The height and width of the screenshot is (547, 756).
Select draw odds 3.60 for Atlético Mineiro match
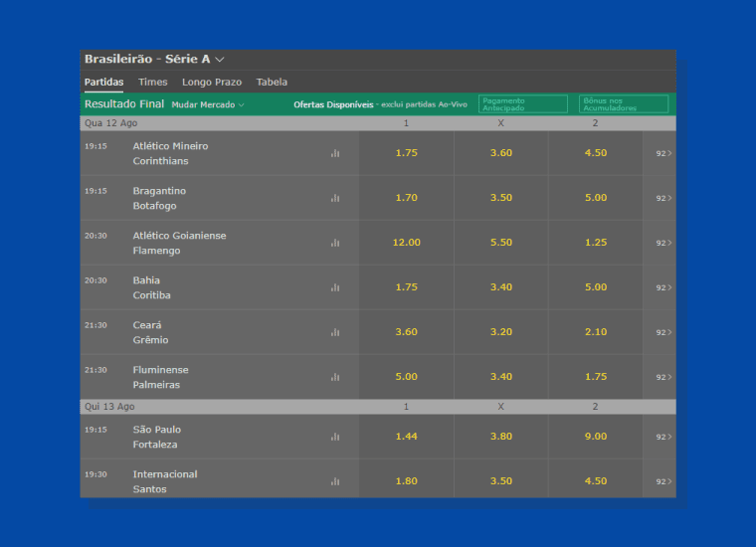501,153
